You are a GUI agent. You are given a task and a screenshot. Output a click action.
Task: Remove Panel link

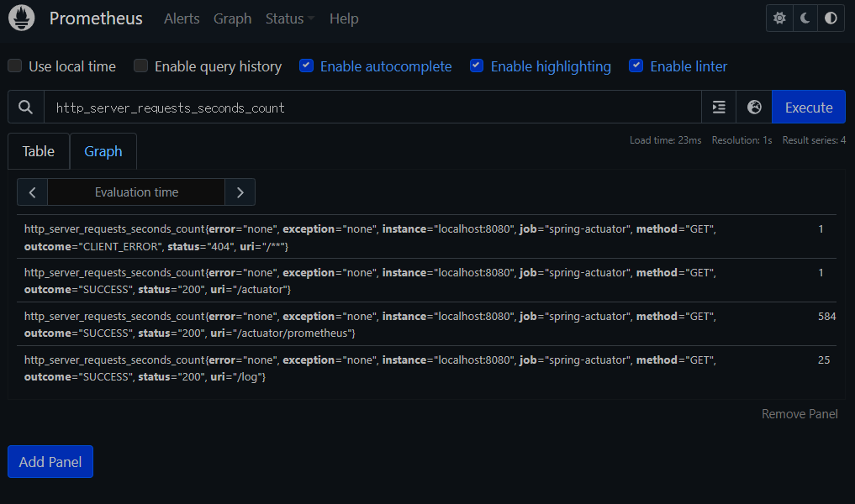800,414
